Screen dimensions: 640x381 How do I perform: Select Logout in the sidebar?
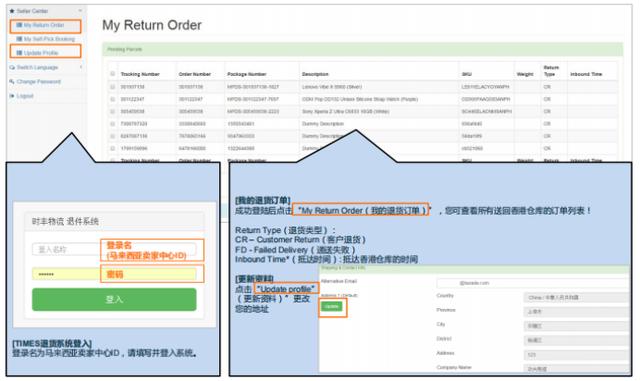coord(25,96)
